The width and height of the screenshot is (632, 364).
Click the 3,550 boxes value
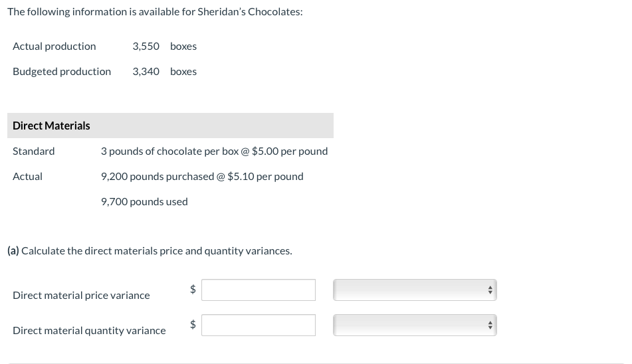(x=164, y=46)
